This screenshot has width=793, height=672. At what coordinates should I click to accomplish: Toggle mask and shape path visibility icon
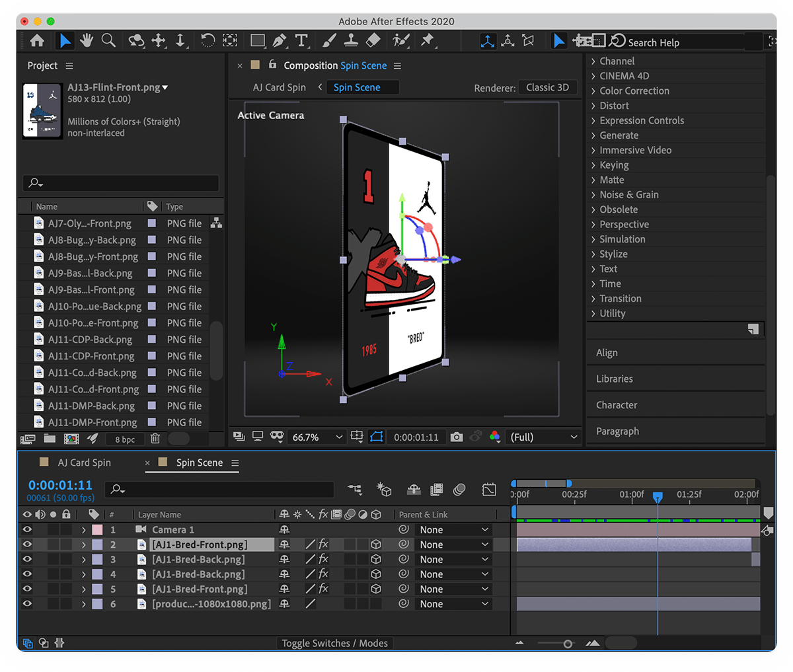376,437
